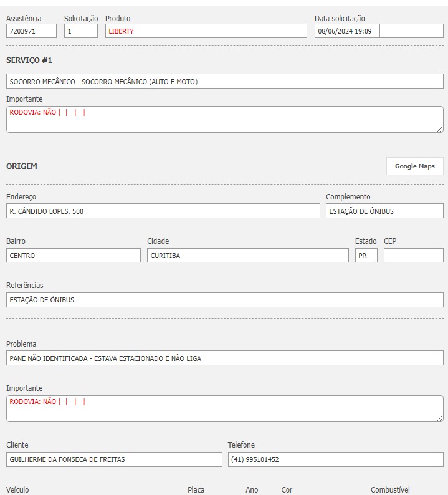The image size is (448, 495).
Task: Click the empty field beside request date
Action: coord(411,31)
